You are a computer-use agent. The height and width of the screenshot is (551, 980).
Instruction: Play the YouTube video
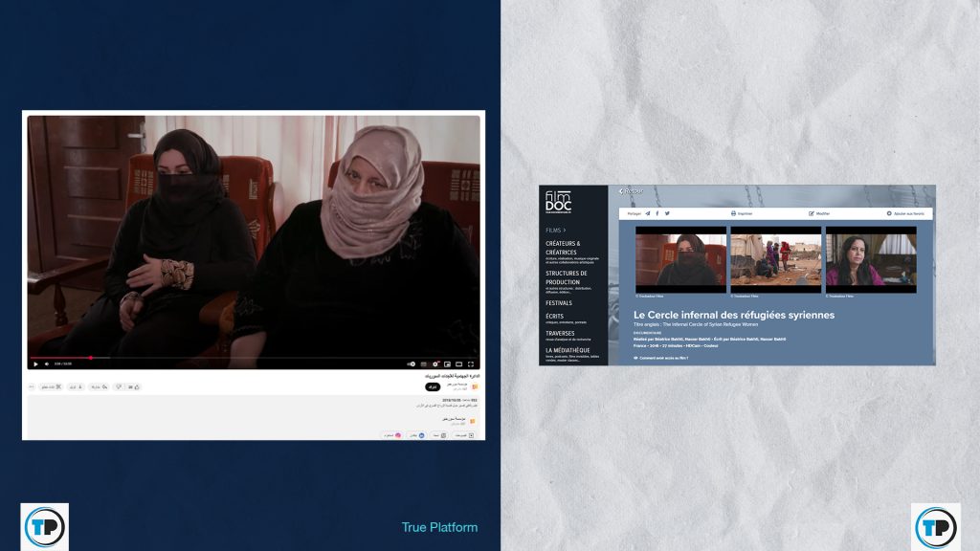tap(35, 364)
